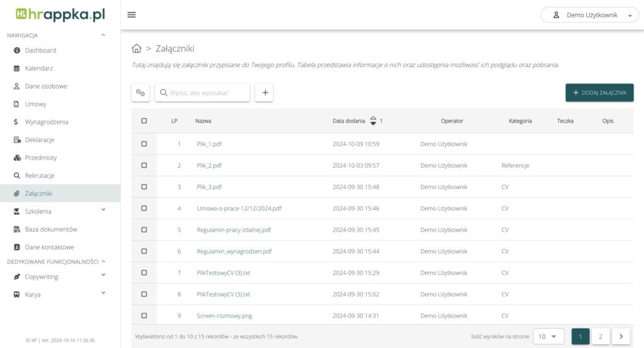This screenshot has height=348, width=644.
Task: Click the Rekrutacje magnifier icon
Action: (x=17, y=176)
